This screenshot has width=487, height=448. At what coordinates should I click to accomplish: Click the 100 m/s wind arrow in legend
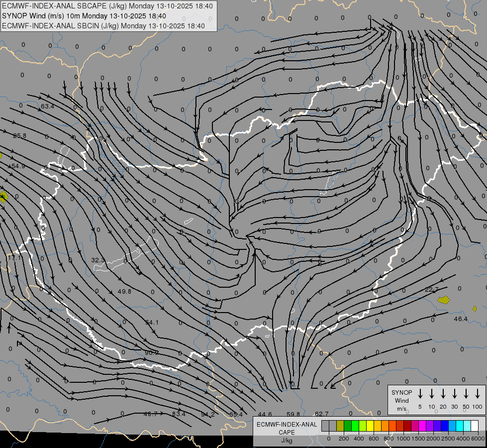pos(478,393)
